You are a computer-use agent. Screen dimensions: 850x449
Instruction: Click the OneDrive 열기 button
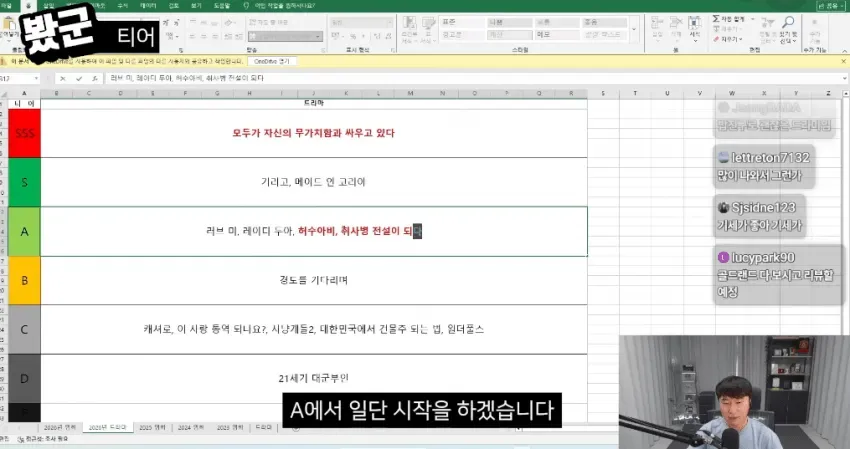(272, 62)
